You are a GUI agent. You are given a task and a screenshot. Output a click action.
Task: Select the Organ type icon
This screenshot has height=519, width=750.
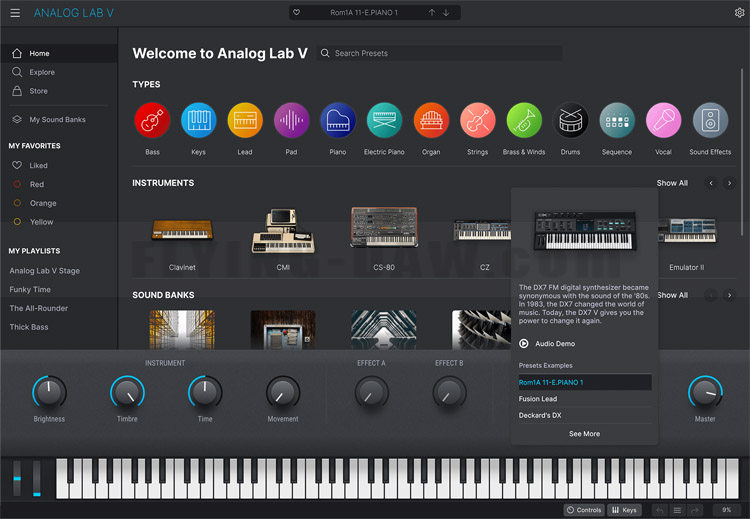431,120
